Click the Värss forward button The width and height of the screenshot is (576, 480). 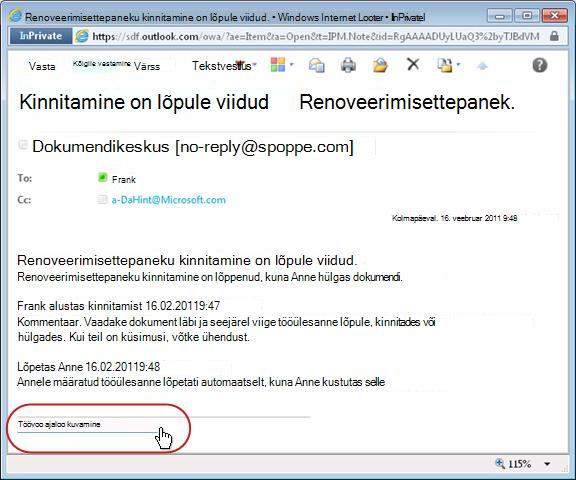tap(147, 66)
